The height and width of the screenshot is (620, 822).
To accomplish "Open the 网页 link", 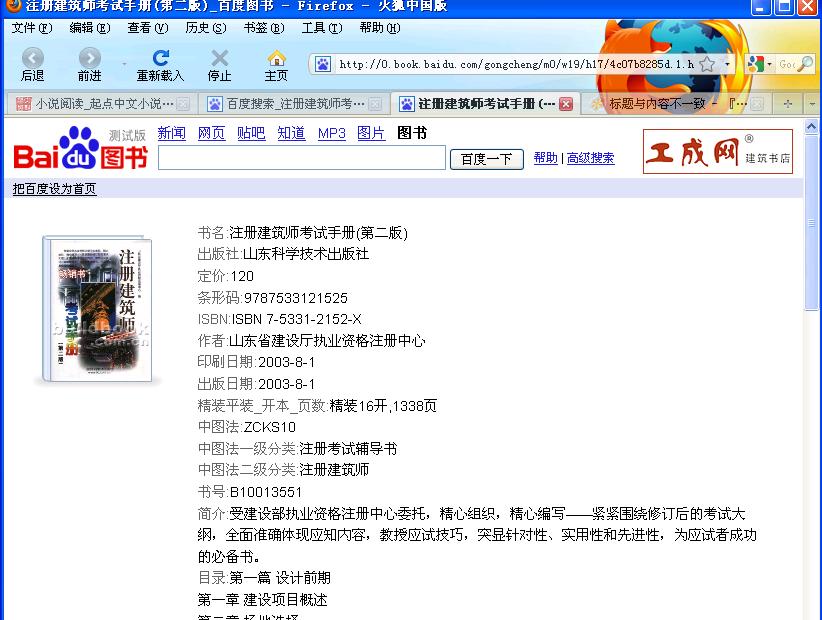I will 211,133.
